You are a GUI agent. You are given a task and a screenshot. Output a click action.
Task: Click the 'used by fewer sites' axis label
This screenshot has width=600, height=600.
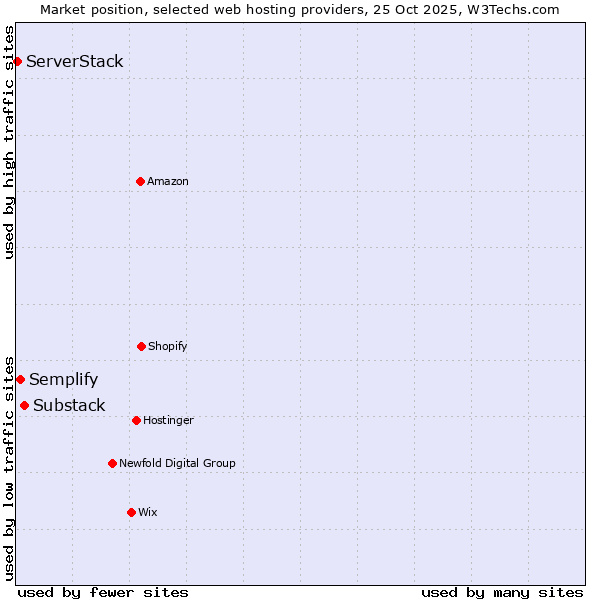click(103, 592)
